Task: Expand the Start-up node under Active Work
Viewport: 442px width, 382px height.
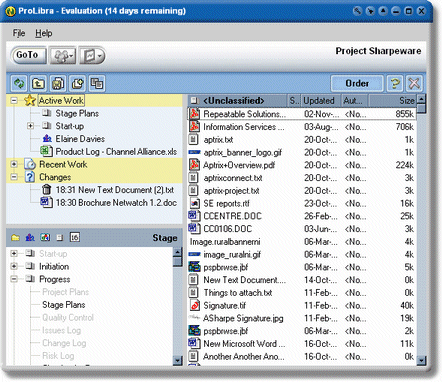Action: (30, 126)
